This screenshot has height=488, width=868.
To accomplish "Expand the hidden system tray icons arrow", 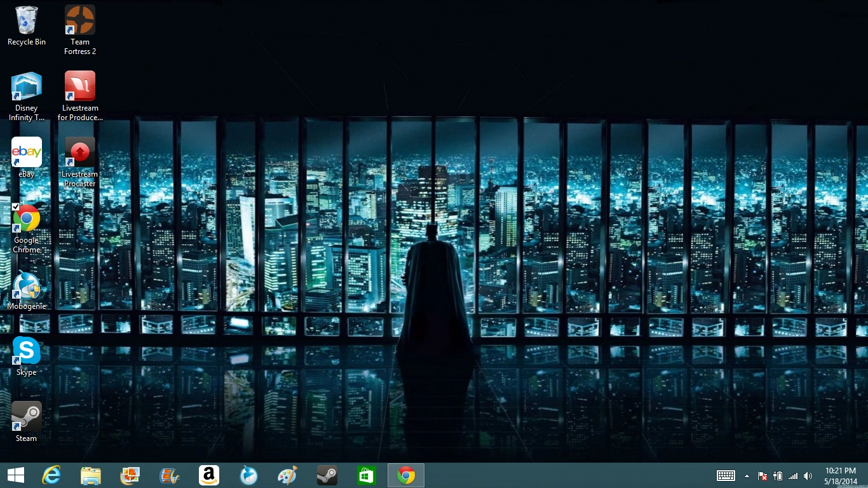I will [747, 476].
